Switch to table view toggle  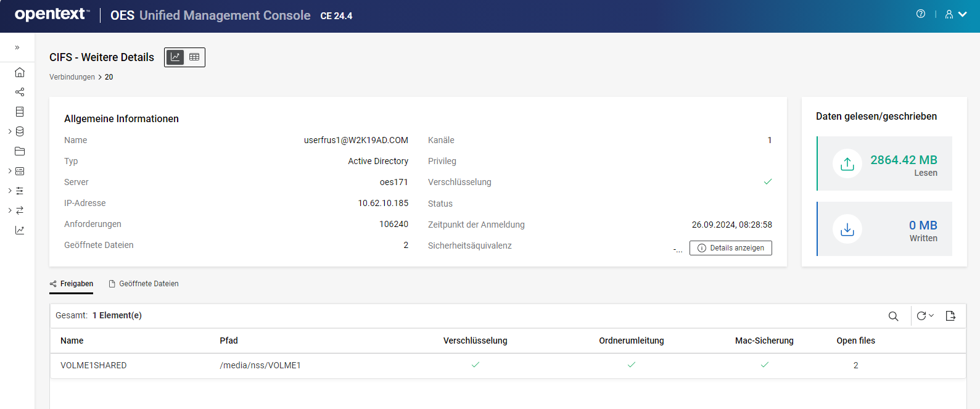click(x=194, y=57)
